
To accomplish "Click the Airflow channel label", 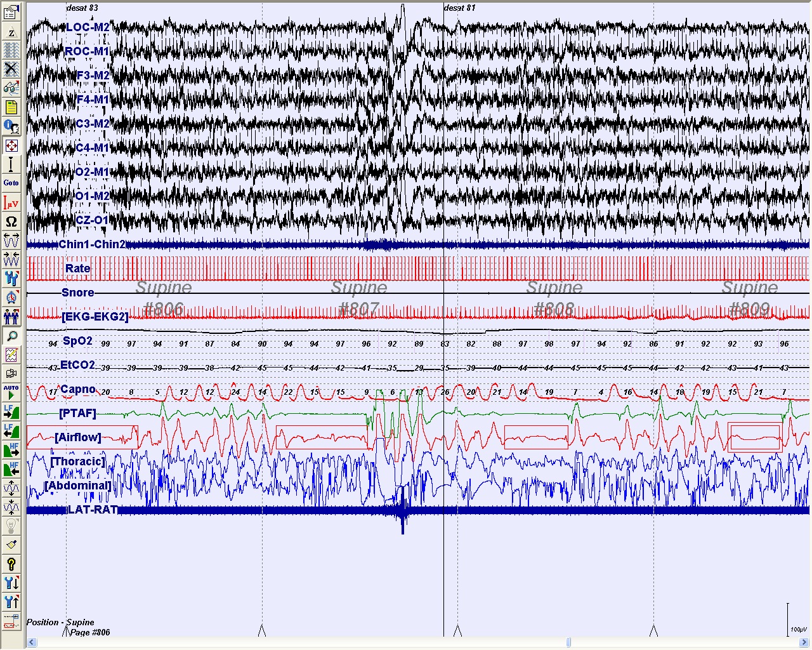I will coord(78,437).
